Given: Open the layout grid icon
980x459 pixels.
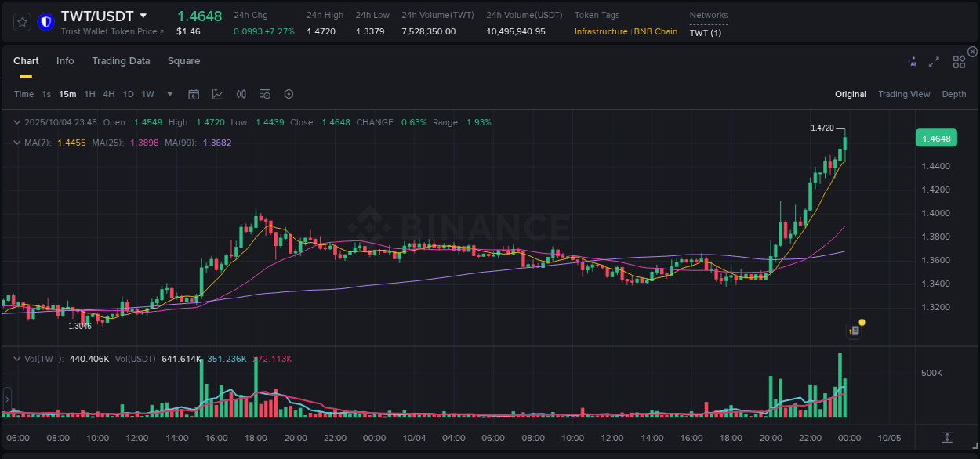Looking at the screenshot, I should [959, 60].
